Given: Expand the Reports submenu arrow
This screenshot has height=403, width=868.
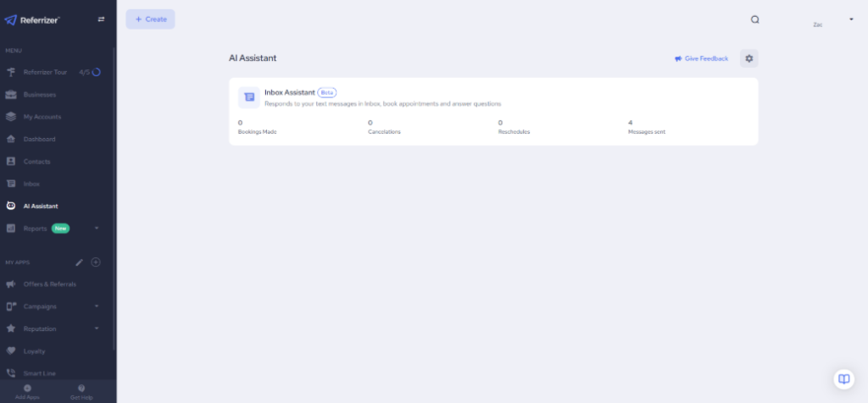Looking at the screenshot, I should coord(97,229).
